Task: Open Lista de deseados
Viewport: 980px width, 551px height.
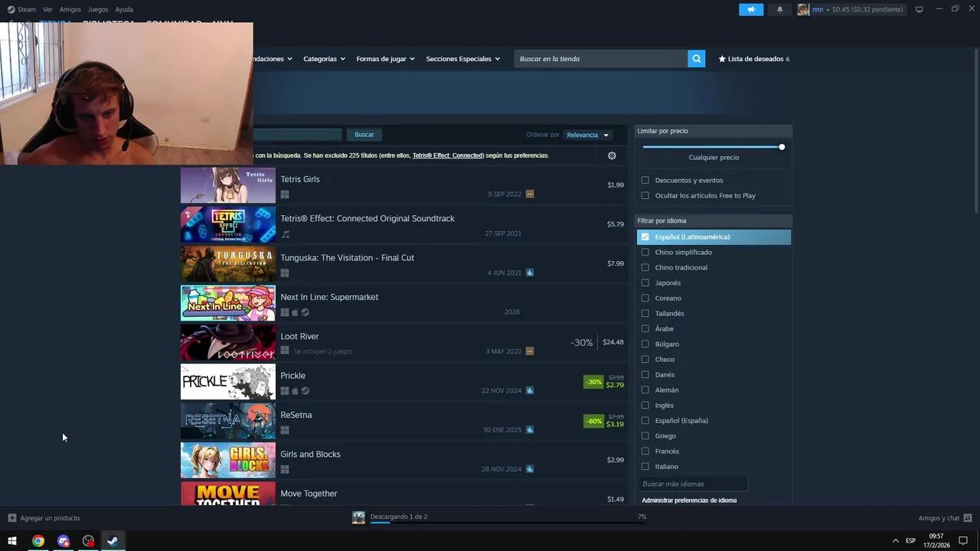Action: (x=754, y=59)
